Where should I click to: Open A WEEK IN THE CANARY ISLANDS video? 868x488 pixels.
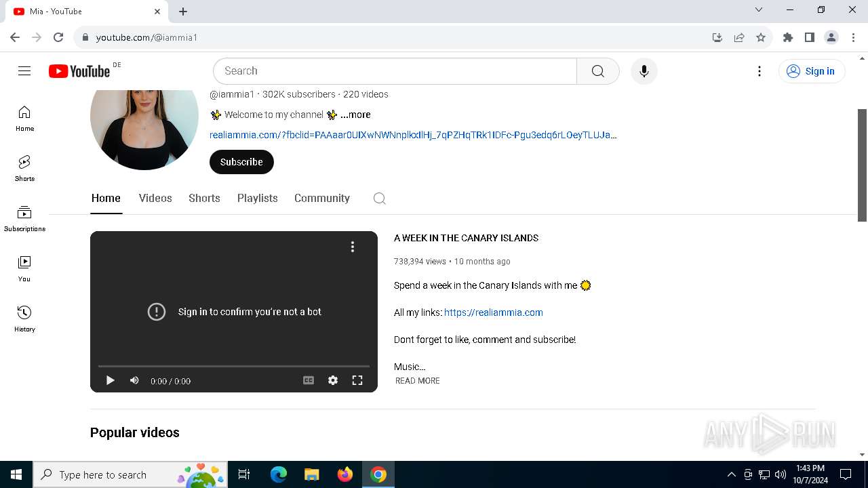pyautogui.click(x=466, y=238)
